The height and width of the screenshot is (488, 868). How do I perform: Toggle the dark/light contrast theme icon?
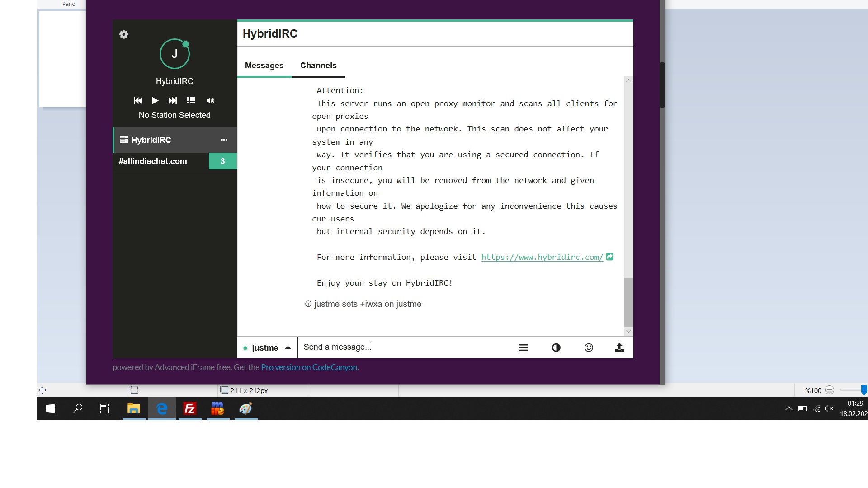click(556, 347)
